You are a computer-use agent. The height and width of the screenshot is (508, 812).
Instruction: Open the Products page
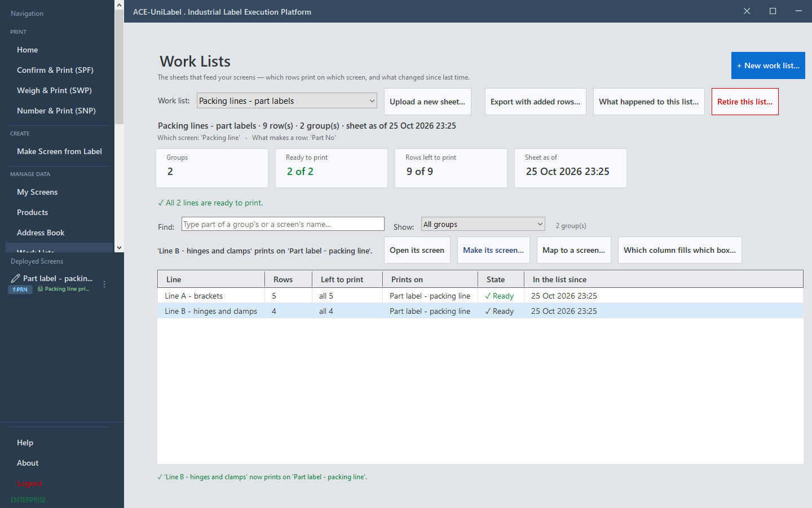tap(33, 212)
